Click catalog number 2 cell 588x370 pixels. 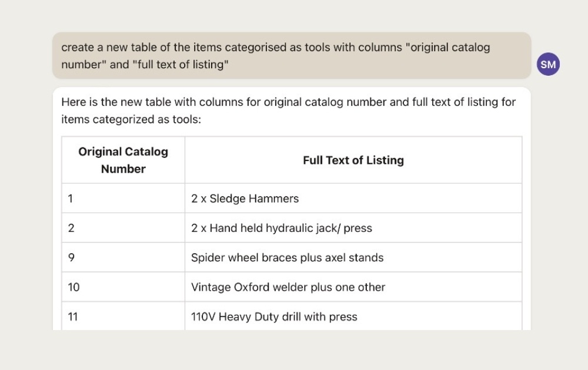click(123, 228)
